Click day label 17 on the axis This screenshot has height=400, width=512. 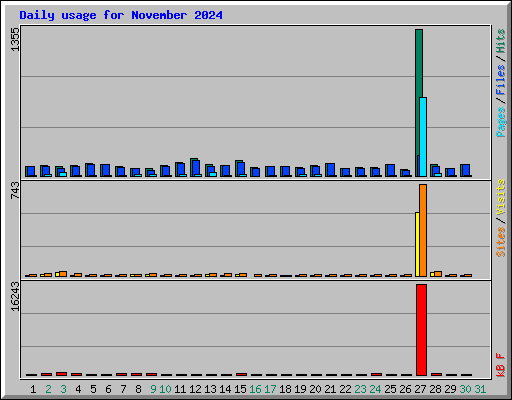pyautogui.click(x=270, y=389)
